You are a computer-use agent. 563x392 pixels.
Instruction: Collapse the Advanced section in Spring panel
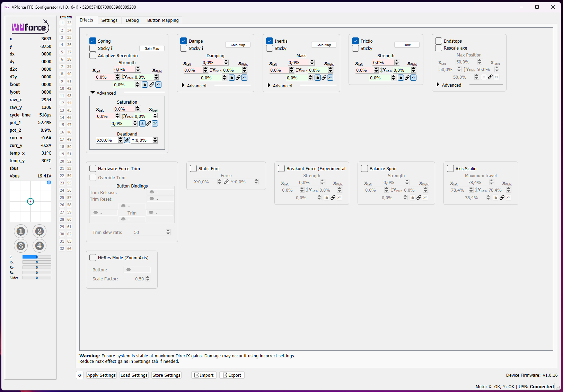coord(93,93)
